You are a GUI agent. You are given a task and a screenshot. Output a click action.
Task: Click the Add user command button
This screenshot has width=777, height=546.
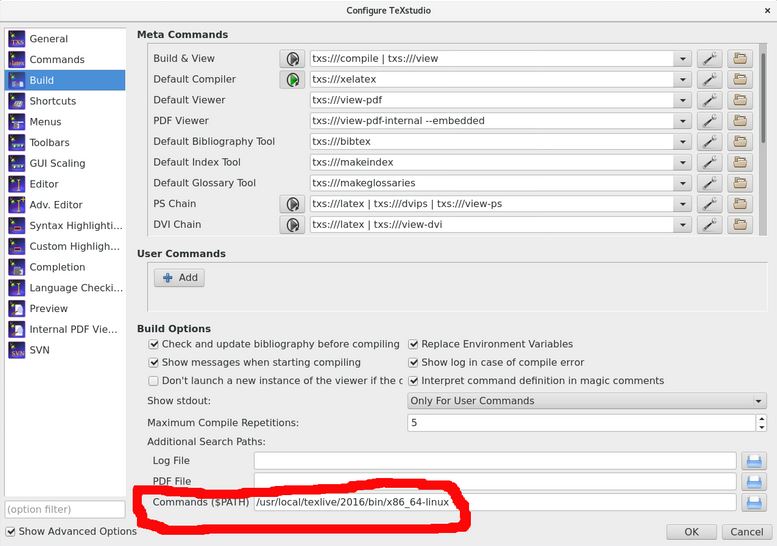[x=179, y=278]
